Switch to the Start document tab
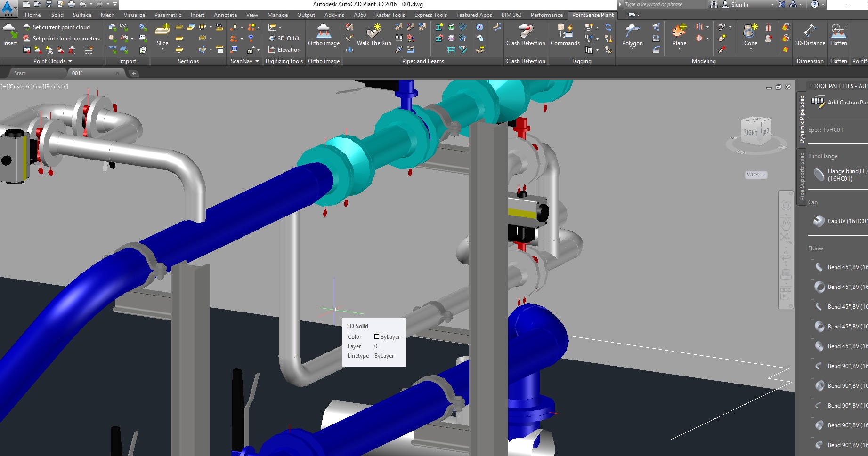Image resolution: width=868 pixels, height=456 pixels. tap(20, 73)
